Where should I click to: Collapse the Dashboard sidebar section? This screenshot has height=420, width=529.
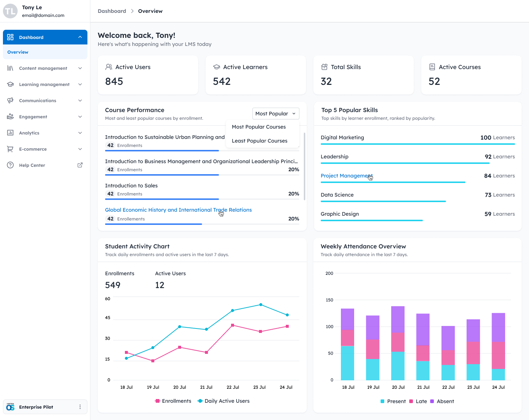[80, 37]
